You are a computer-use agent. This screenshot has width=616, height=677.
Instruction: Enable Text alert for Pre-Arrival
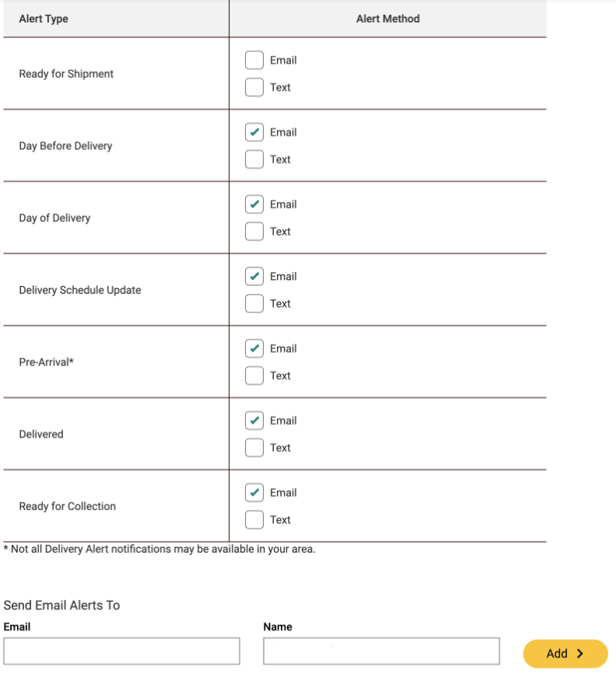point(254,375)
